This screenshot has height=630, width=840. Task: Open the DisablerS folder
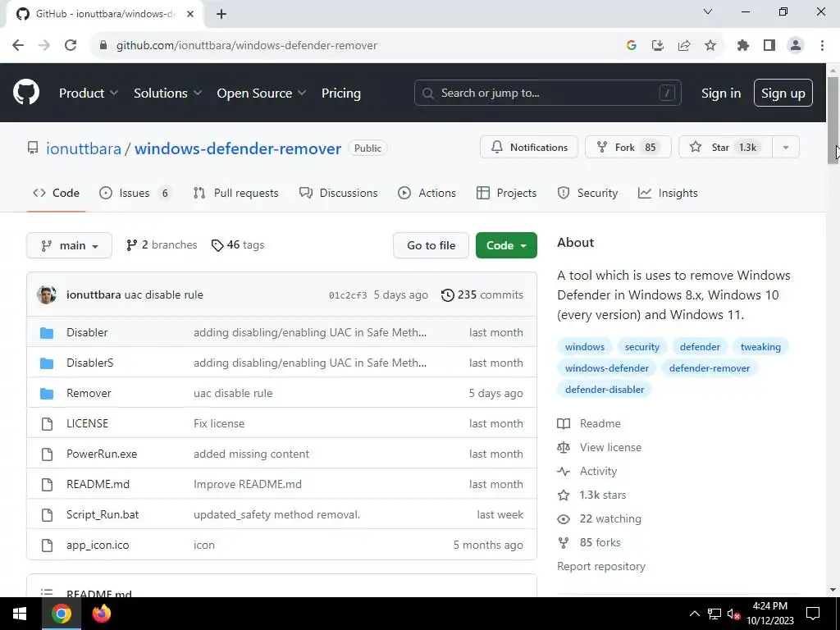point(90,363)
